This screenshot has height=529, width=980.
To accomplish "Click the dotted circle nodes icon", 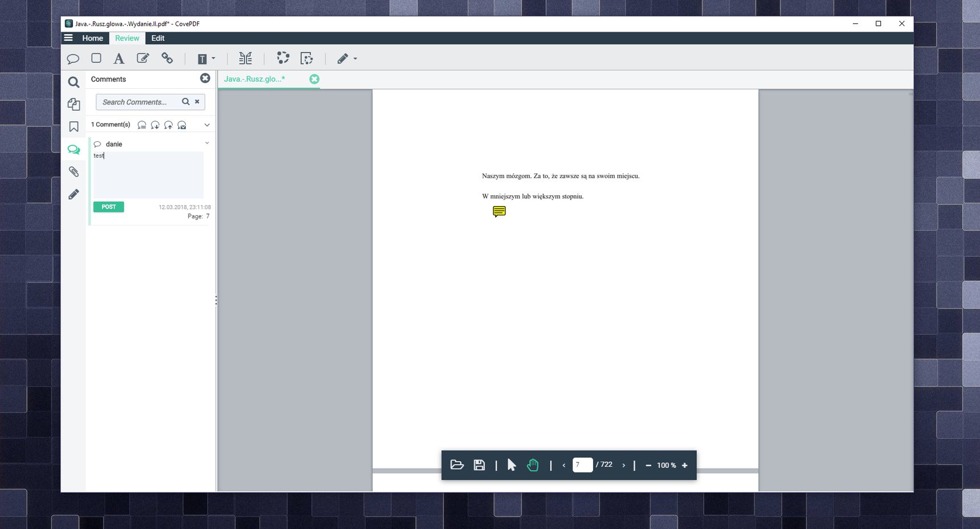I will coord(283,58).
